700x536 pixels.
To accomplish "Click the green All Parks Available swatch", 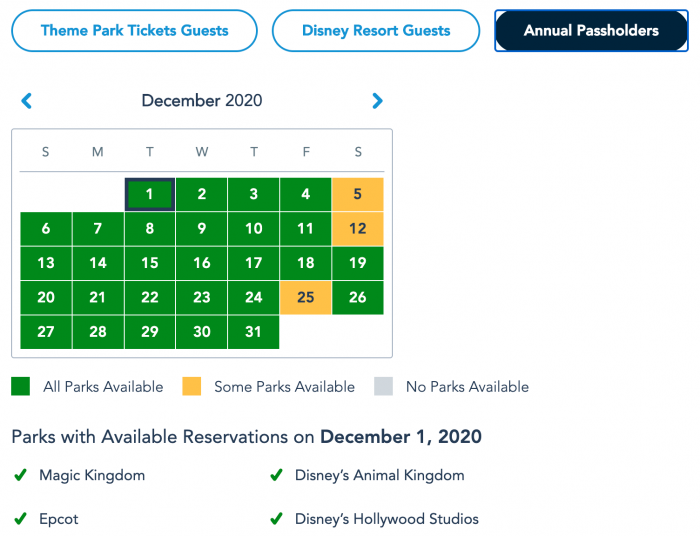I will pos(21,386).
